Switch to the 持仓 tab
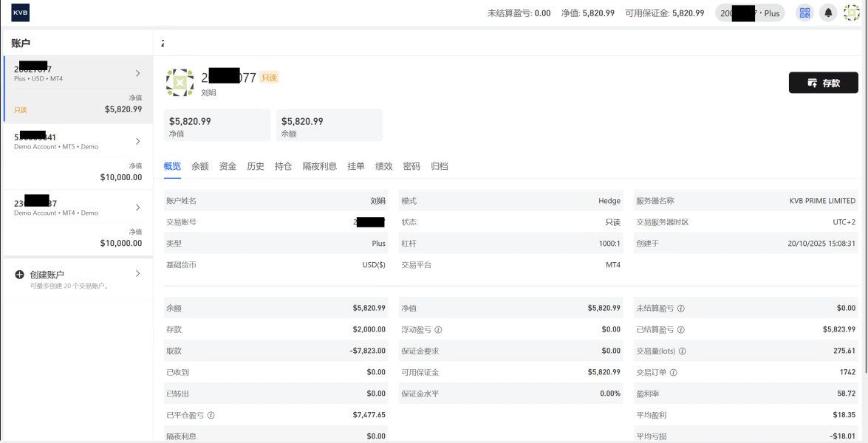 point(283,166)
